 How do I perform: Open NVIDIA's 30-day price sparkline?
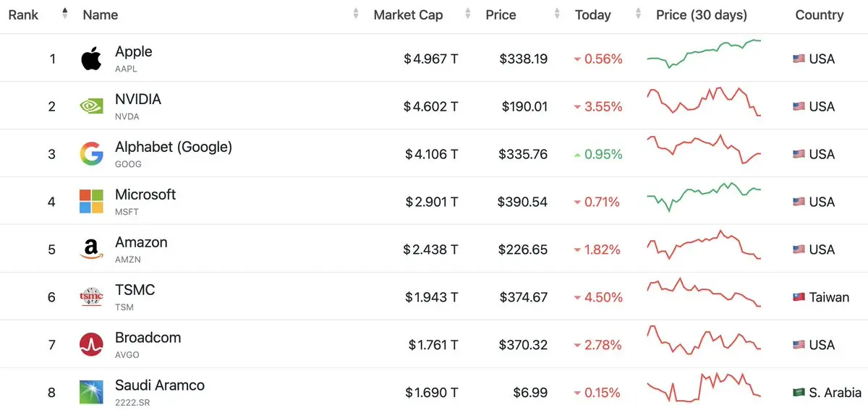point(704,102)
